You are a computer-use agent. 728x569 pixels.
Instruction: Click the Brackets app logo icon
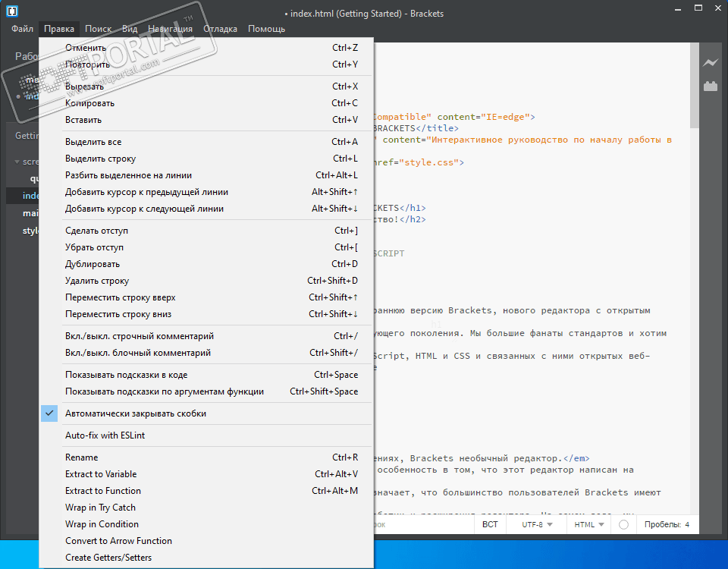12,12
